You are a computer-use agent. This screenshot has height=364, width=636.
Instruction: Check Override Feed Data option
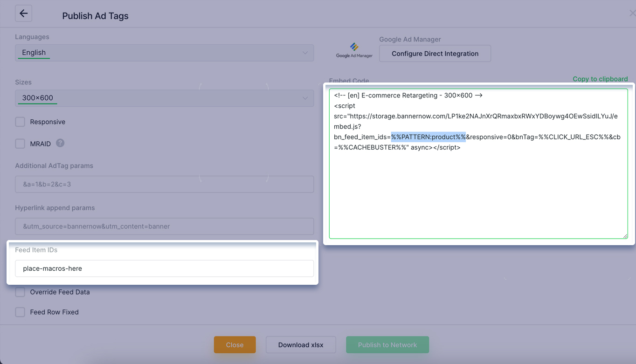[x=20, y=292]
